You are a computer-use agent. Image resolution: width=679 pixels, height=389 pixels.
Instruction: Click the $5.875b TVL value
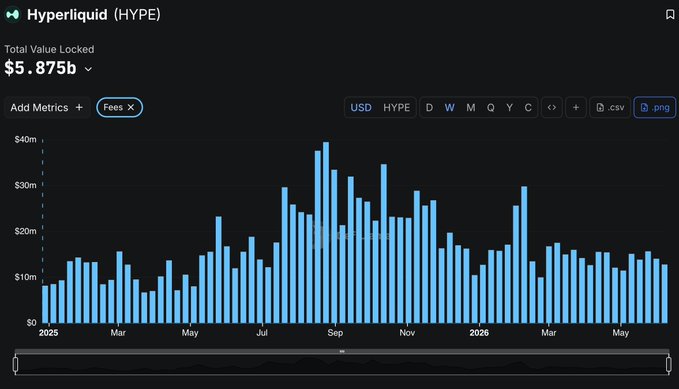point(40,68)
